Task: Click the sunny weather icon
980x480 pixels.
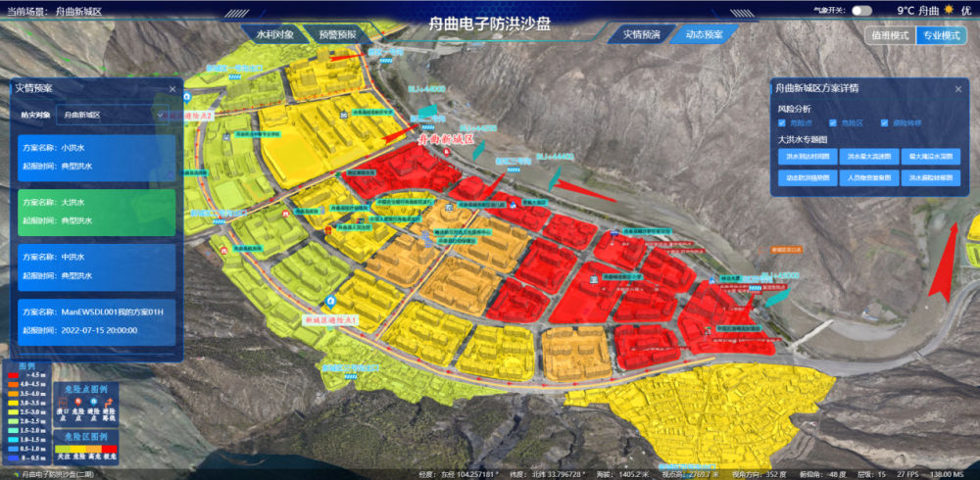Action: pyautogui.click(x=948, y=10)
